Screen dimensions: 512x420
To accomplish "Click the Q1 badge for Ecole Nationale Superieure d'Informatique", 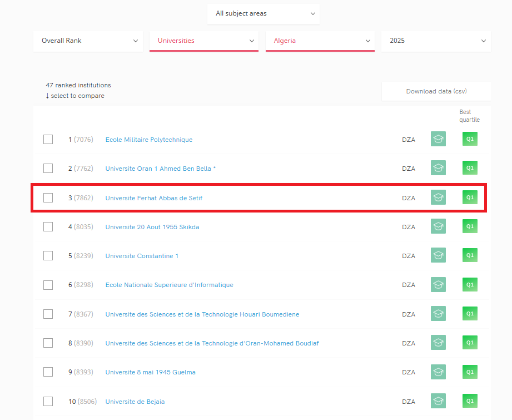I will click(470, 284).
